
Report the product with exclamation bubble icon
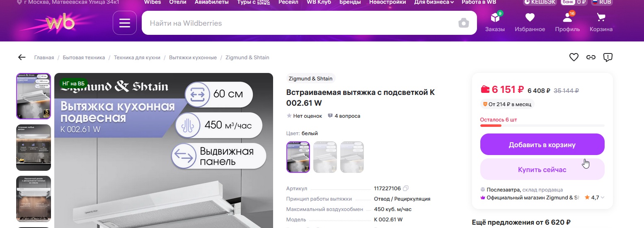click(x=608, y=57)
